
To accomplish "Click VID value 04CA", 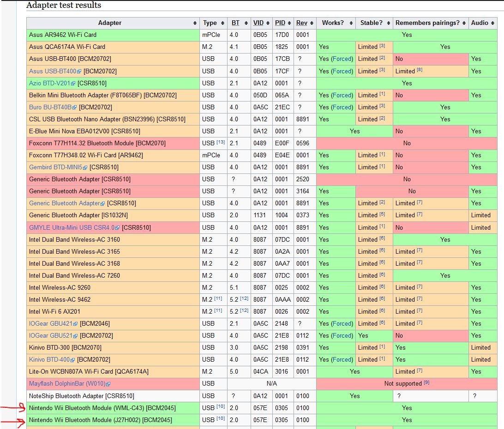I will point(260,371).
